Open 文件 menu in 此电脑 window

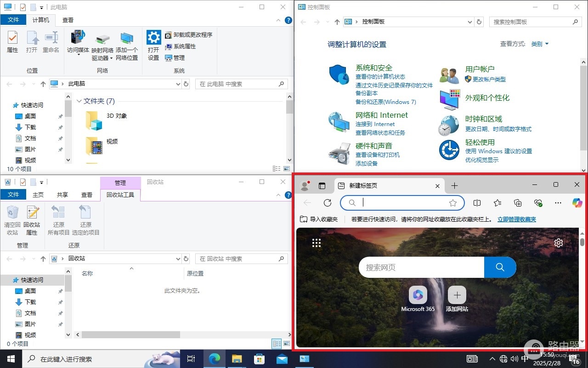(x=13, y=20)
